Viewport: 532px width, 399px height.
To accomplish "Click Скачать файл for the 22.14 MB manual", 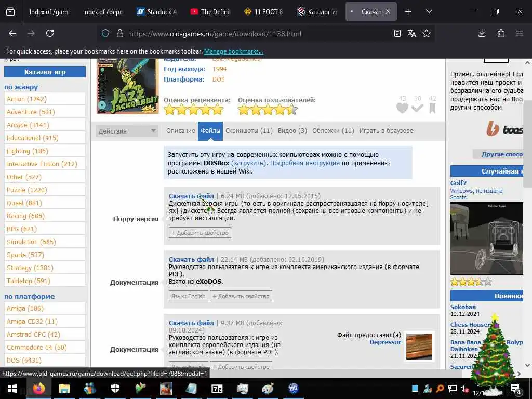I will click(191, 260).
